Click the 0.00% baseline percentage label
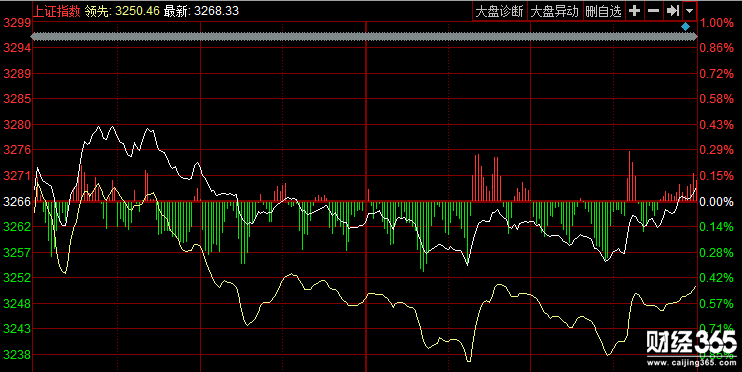742x372 pixels. point(716,202)
